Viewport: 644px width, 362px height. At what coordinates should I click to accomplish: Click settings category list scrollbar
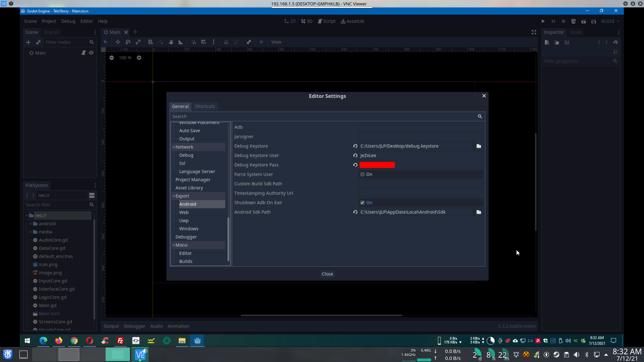(x=228, y=239)
